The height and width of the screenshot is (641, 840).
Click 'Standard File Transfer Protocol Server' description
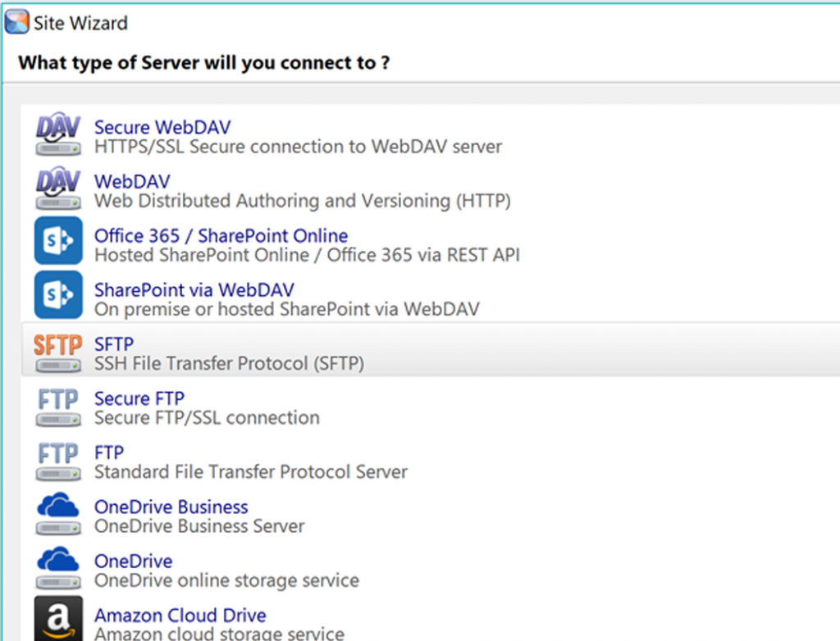(251, 472)
